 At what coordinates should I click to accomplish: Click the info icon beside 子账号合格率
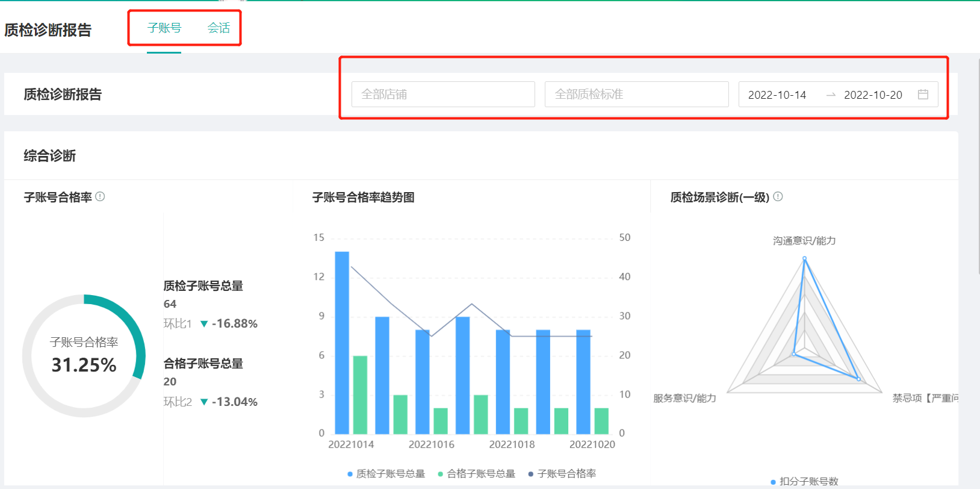(101, 196)
